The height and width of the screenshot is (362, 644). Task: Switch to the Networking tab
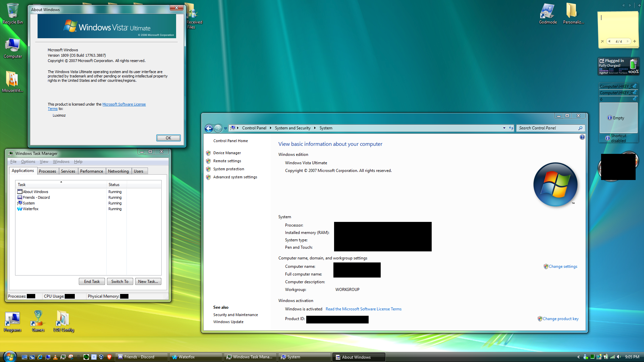pyautogui.click(x=118, y=171)
